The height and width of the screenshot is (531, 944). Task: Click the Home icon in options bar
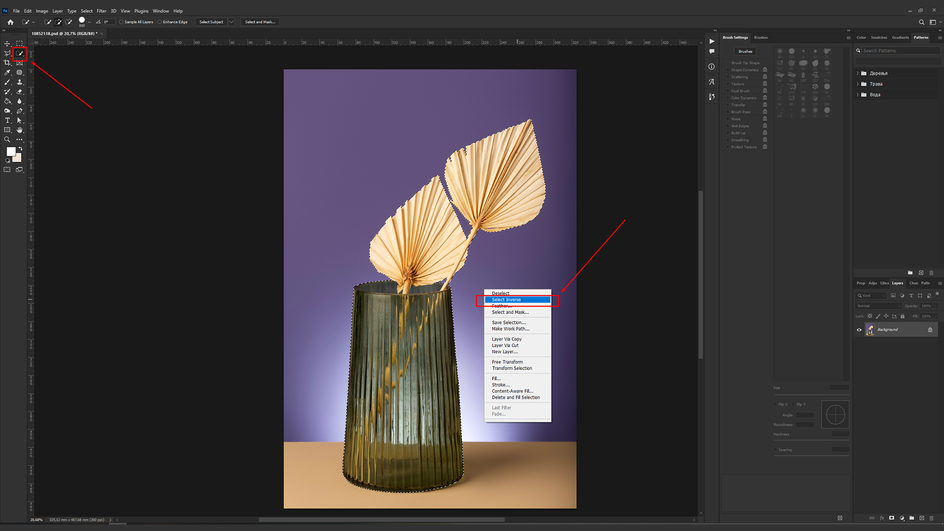coord(10,22)
